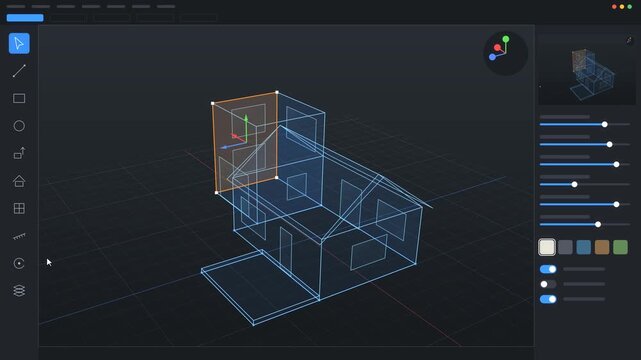Open the last tab in the tab row

[198, 18]
